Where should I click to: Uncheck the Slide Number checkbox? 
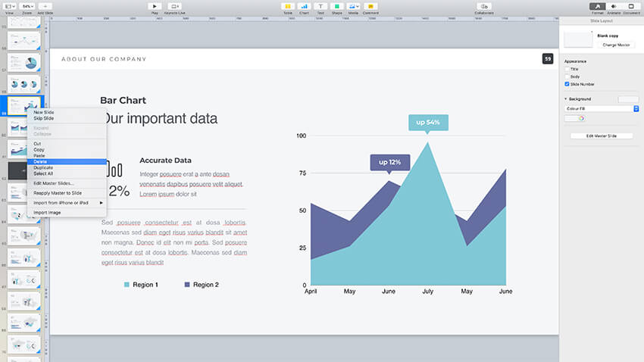tap(567, 84)
